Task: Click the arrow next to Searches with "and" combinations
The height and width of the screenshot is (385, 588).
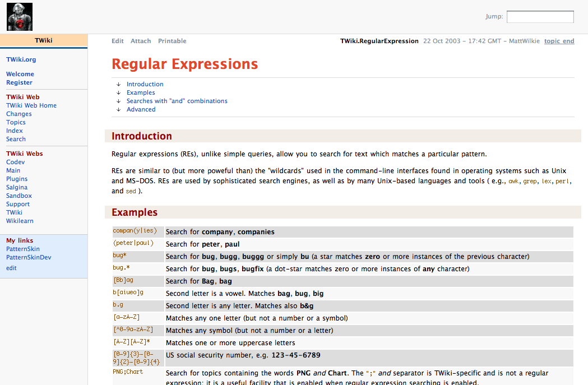Action: click(119, 101)
